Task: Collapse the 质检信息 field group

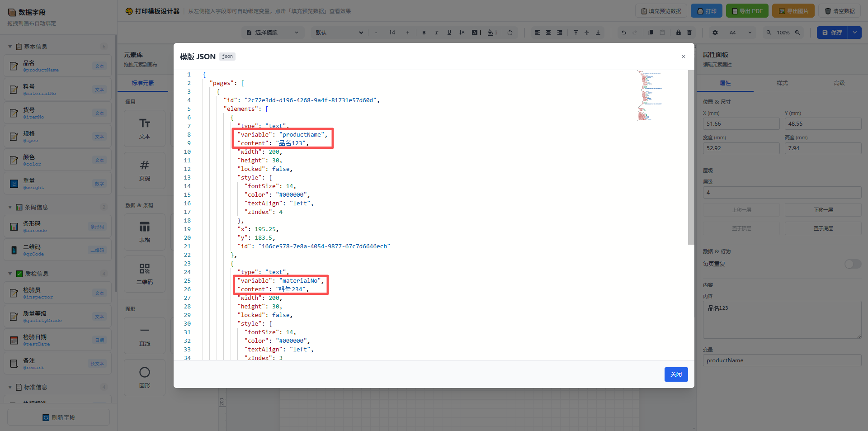Action: coord(10,274)
